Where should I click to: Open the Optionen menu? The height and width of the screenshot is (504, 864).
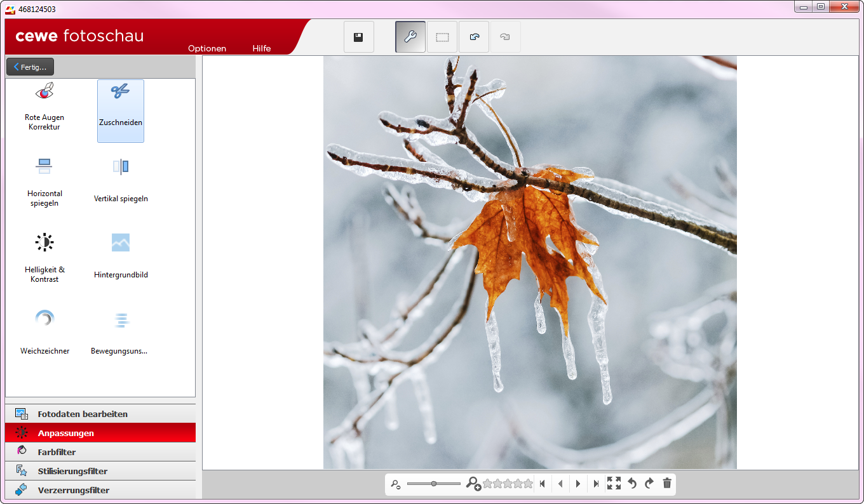click(x=207, y=48)
